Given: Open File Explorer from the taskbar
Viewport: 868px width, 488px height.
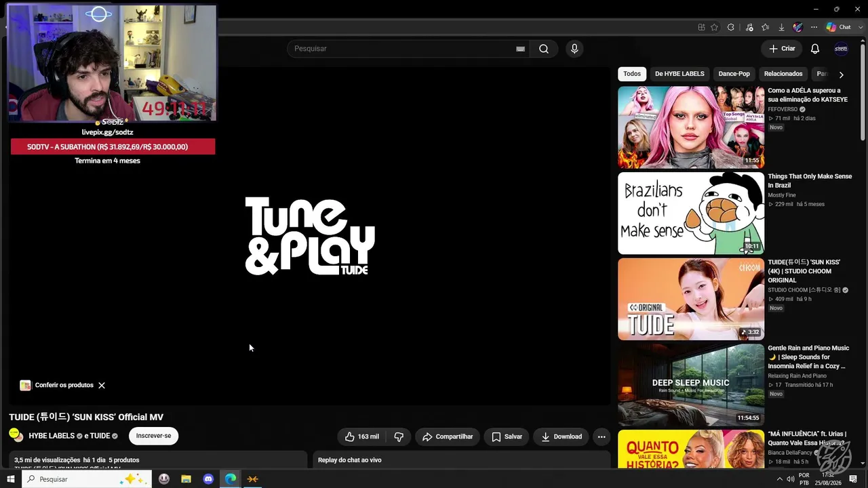Looking at the screenshot, I should click(186, 479).
